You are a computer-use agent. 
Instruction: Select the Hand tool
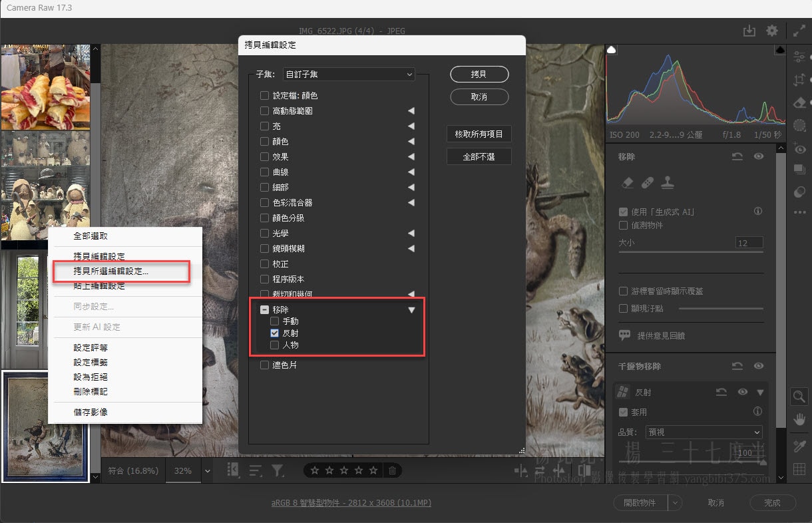pos(800,419)
